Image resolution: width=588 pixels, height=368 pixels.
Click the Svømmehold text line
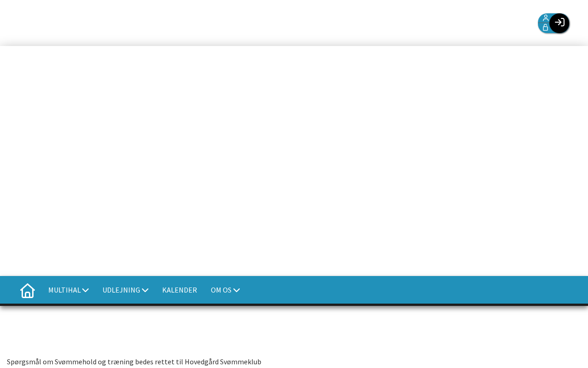[x=134, y=362]
